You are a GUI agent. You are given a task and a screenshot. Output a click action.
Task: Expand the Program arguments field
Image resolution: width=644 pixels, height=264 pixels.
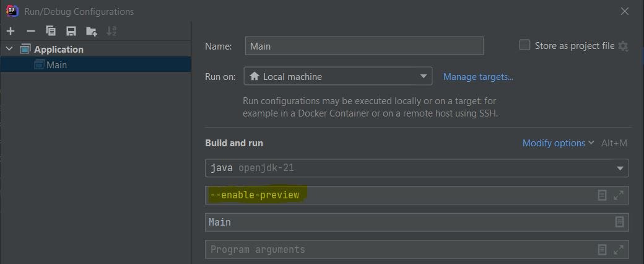click(x=618, y=250)
